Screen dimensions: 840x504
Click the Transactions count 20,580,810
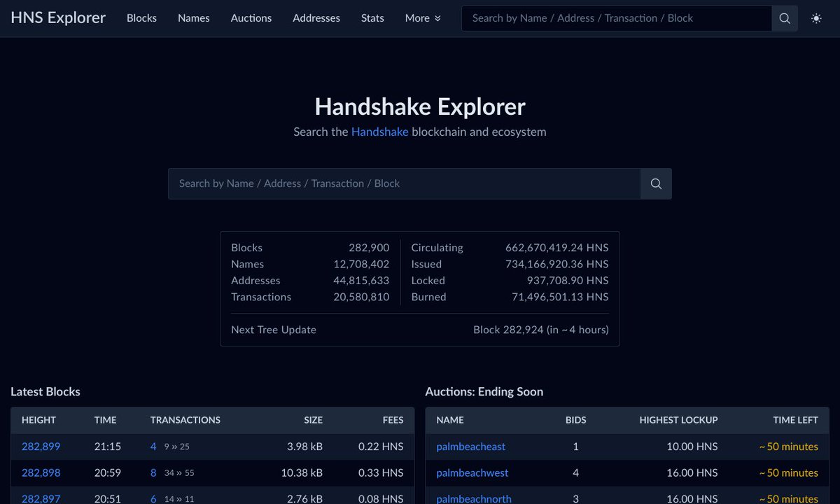pyautogui.click(x=361, y=297)
